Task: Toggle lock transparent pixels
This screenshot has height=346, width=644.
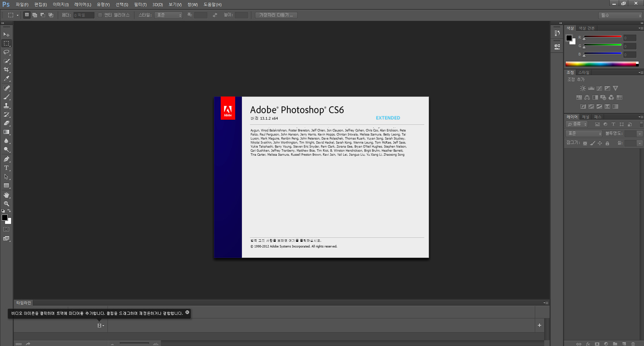Action: [x=585, y=143]
